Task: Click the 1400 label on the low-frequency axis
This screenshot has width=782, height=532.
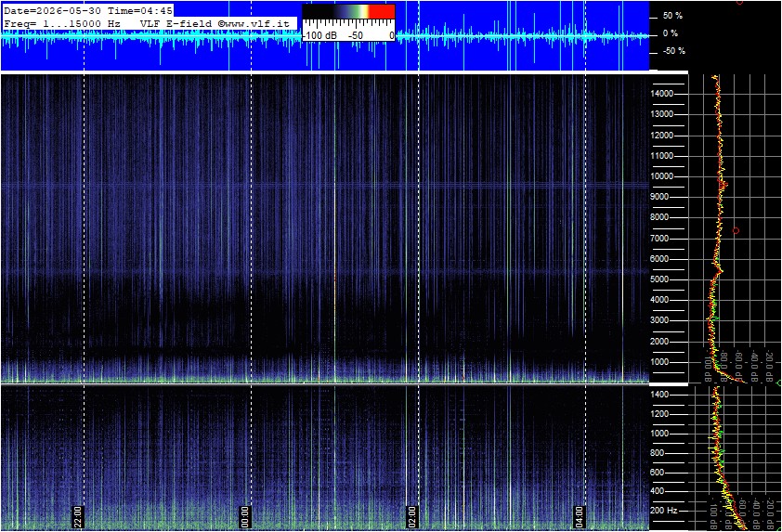Action: [x=659, y=395]
